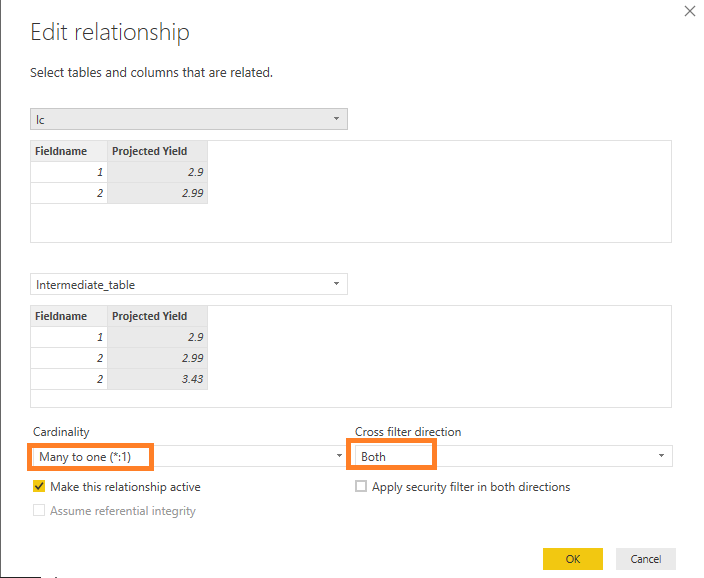The image size is (704, 578).
Task: Click value 2.99 in Intermediate_table
Action: click(x=157, y=358)
